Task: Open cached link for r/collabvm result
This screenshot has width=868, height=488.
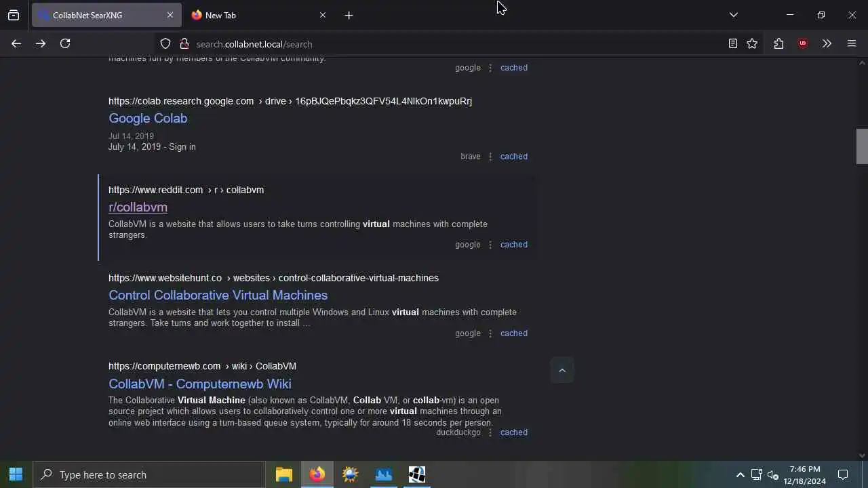Action: click(x=513, y=245)
